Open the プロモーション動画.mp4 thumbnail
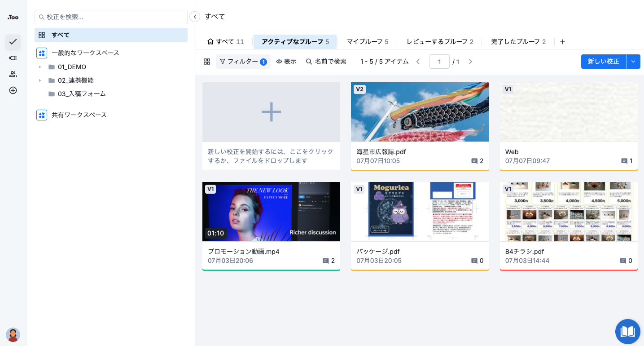The height and width of the screenshot is (346, 644). (271, 212)
